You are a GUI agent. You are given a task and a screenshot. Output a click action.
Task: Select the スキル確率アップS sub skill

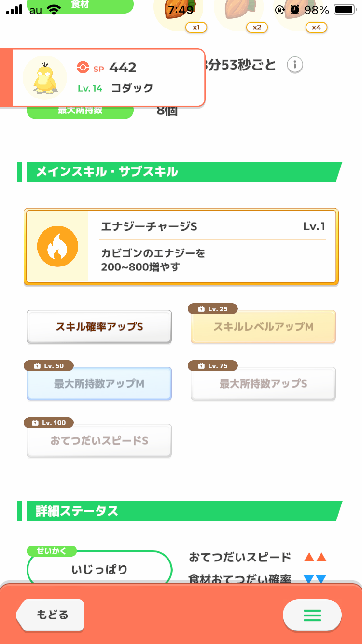[x=99, y=327]
